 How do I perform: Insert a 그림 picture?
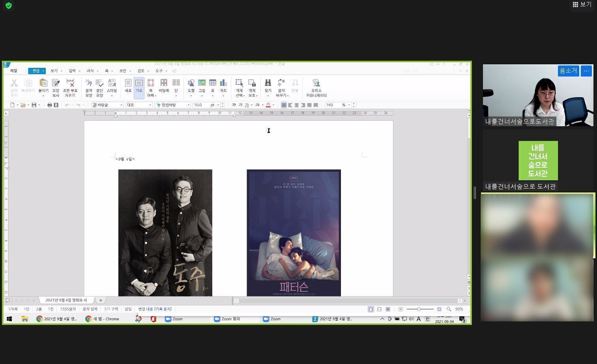[202, 84]
